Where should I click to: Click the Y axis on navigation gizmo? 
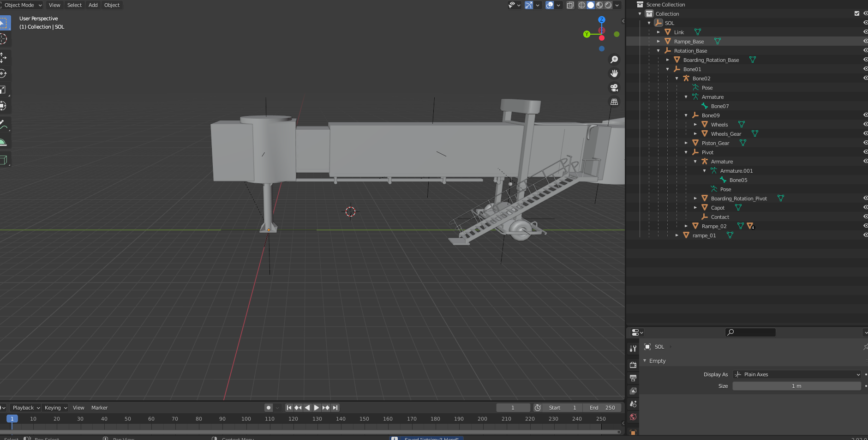coord(587,34)
